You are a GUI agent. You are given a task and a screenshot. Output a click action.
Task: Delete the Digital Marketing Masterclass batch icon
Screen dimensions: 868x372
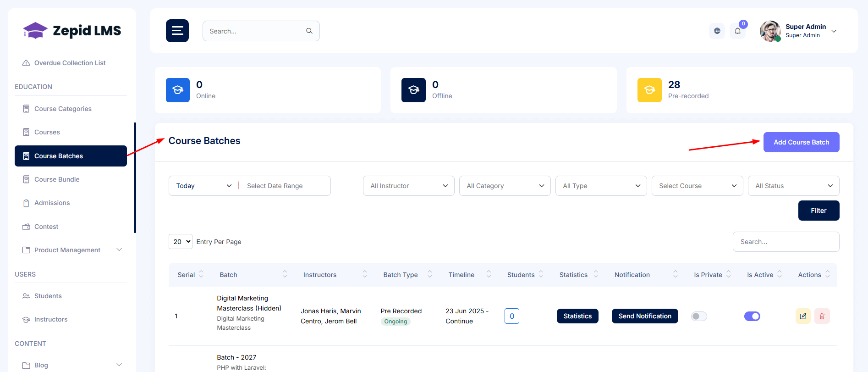(x=822, y=316)
